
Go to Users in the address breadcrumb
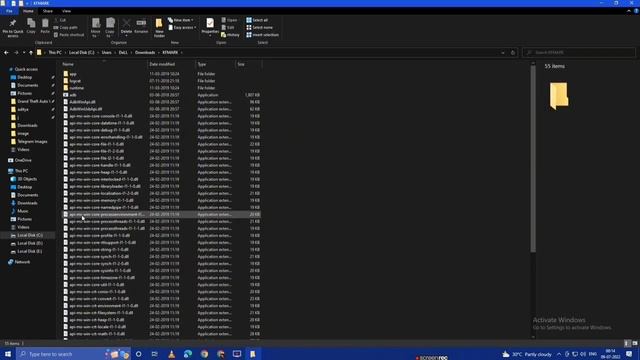click(x=107, y=53)
